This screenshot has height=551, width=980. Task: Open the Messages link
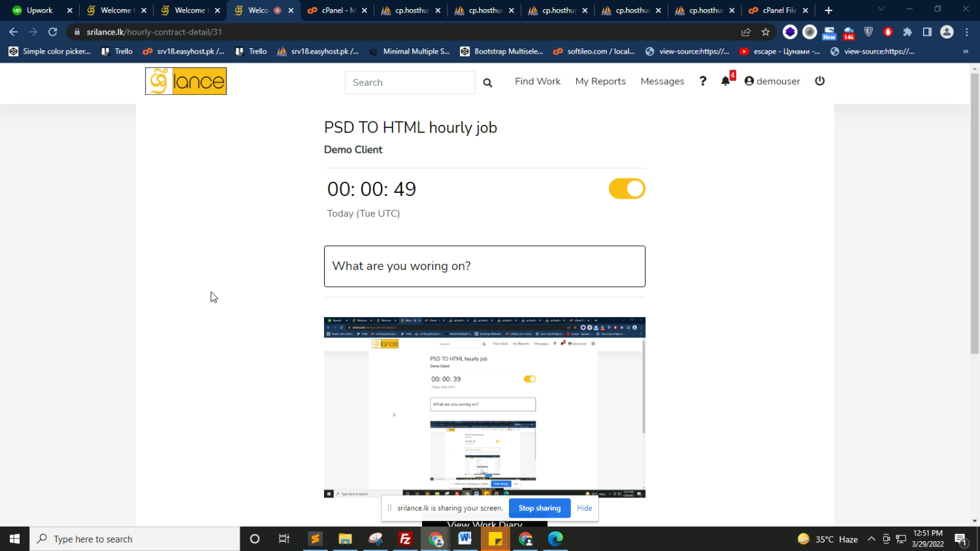click(x=662, y=81)
